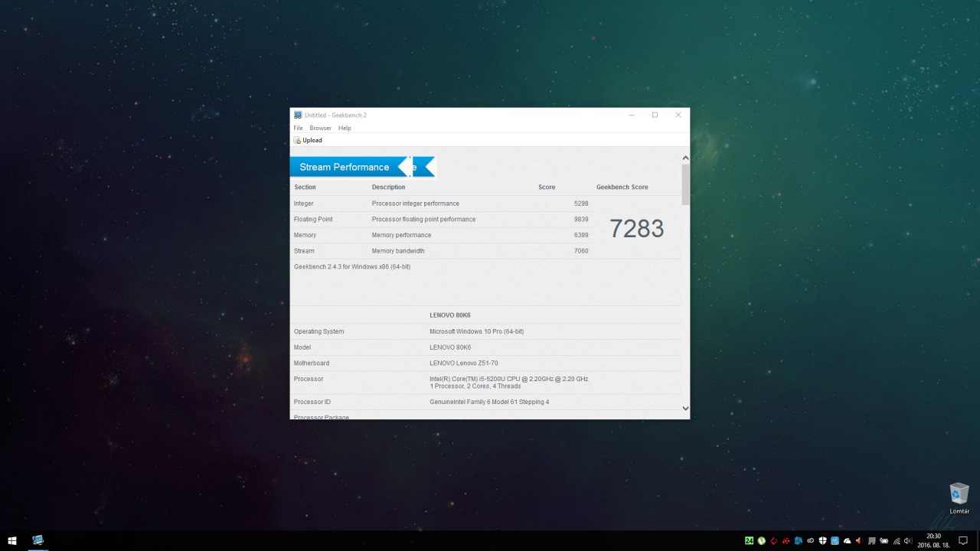Screen dimensions: 980x551
Task: Click the 'Description' column header
Action: click(389, 187)
